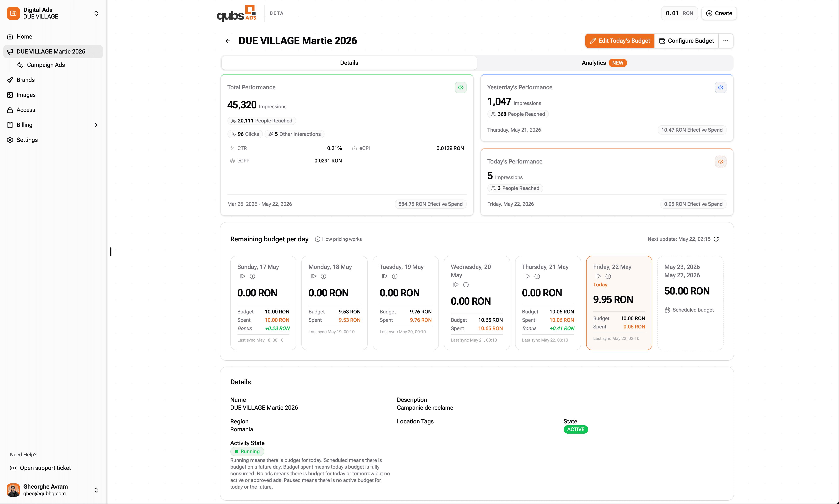Click Gheorghe Avram profile avatar
Image resolution: width=839 pixels, height=504 pixels.
coord(13,490)
